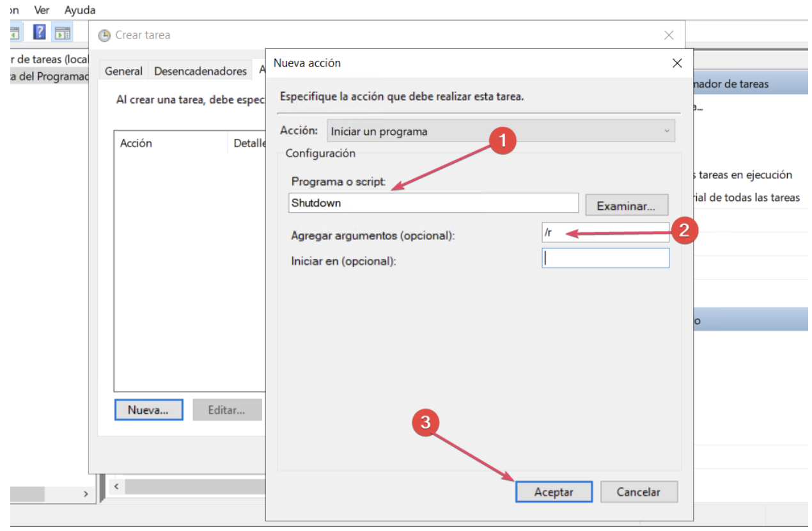Click left arrow of center pane scrollbar
The width and height of the screenshot is (812, 531).
click(x=116, y=487)
